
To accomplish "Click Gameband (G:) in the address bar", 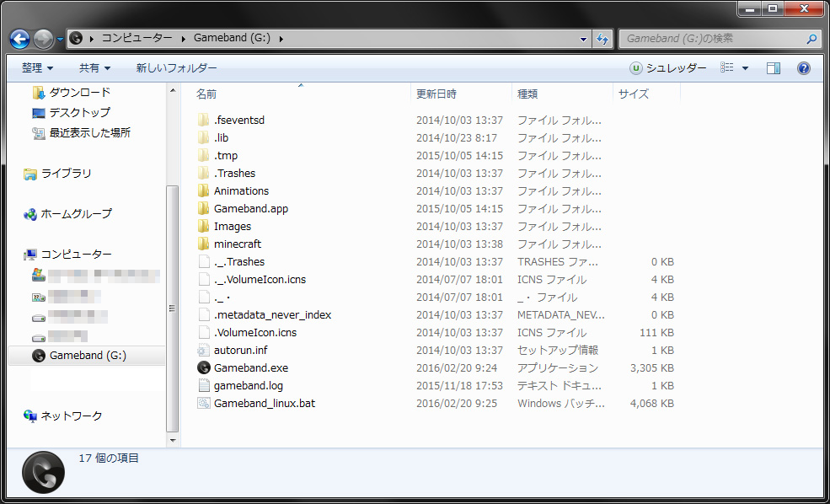I will tap(232, 38).
